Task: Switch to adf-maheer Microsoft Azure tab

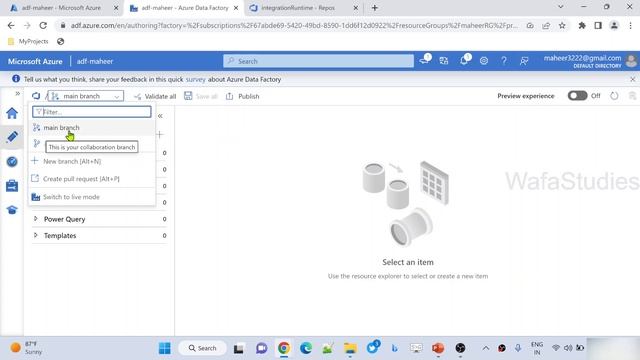Action: [61, 8]
